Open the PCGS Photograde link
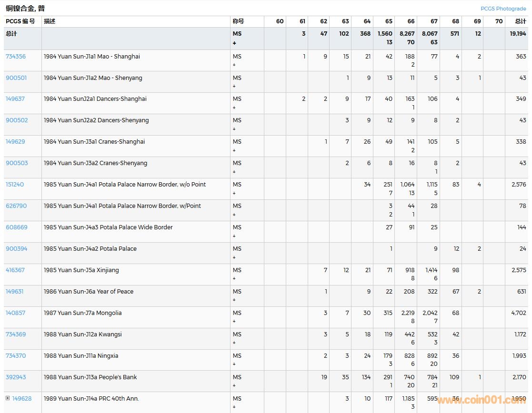 pyautogui.click(x=503, y=9)
